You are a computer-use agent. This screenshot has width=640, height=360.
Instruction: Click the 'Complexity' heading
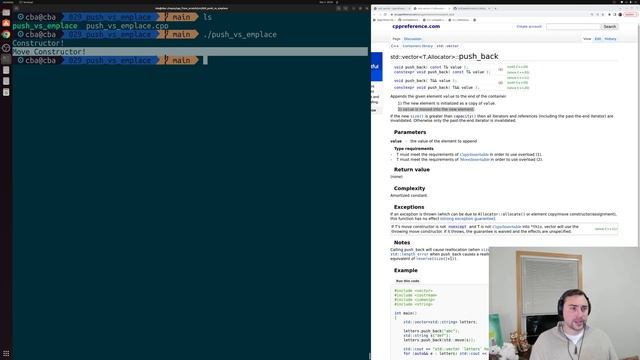point(409,188)
